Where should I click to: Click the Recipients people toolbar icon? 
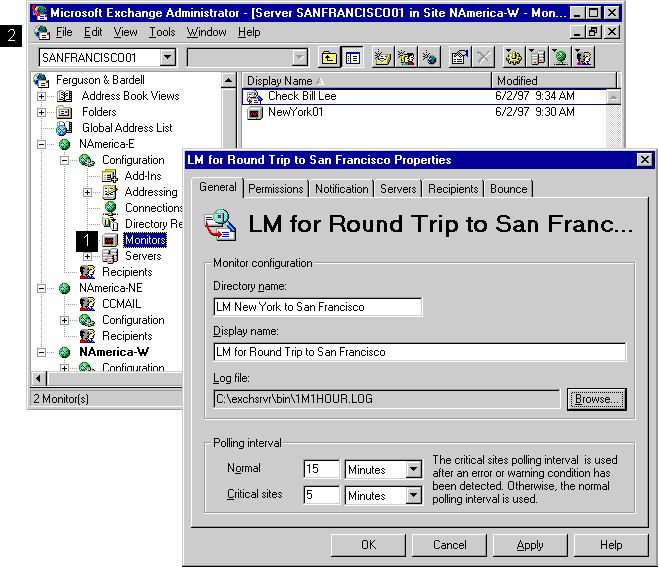tap(584, 57)
